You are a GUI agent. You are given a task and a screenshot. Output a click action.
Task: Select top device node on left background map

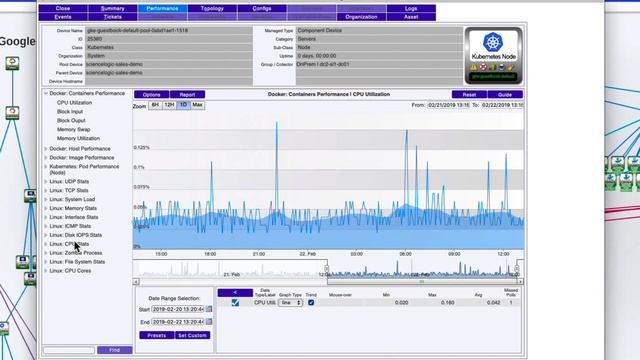tap(12, 63)
